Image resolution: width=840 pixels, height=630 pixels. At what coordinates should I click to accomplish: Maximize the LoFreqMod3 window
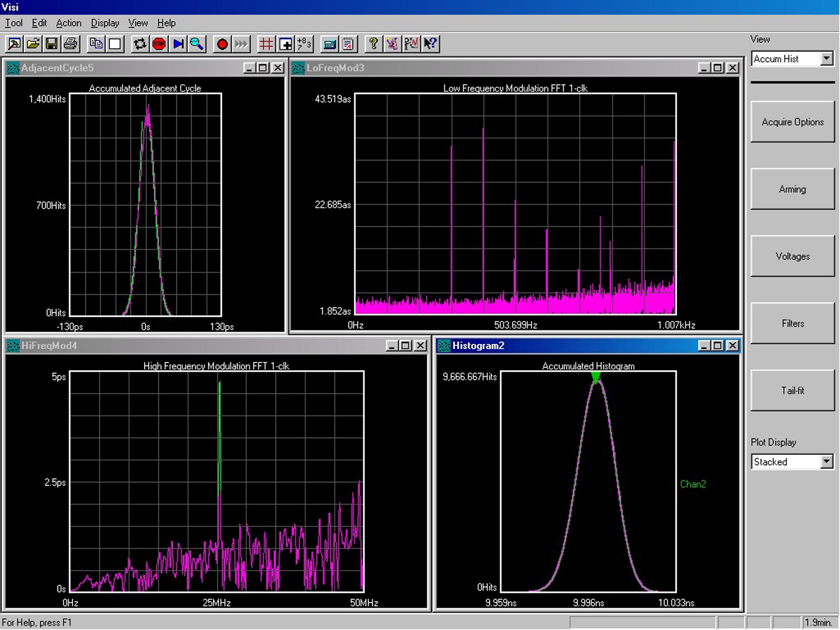(718, 68)
